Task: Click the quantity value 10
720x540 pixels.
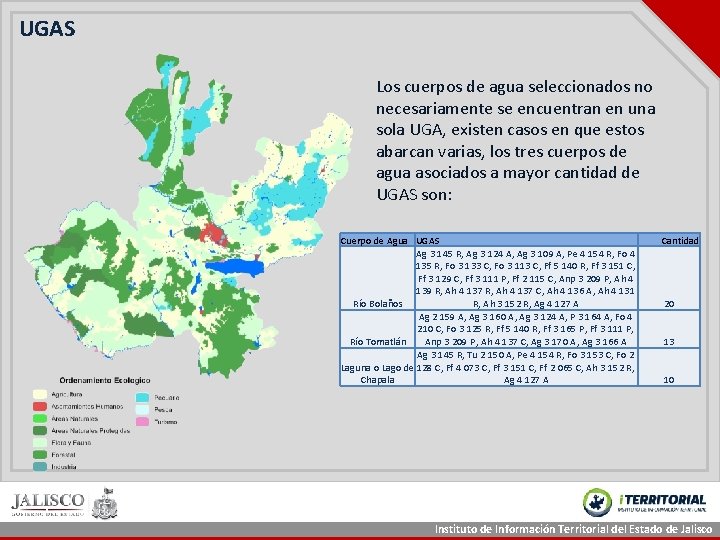Action: [669, 380]
